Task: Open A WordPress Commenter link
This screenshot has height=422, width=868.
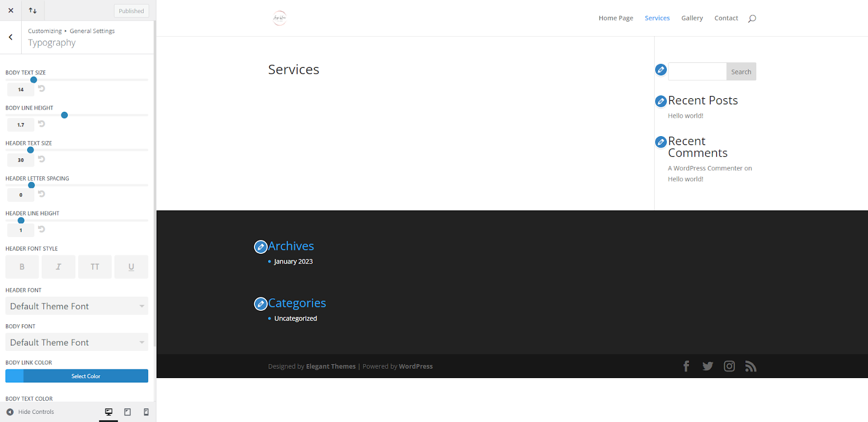Action: [705, 168]
